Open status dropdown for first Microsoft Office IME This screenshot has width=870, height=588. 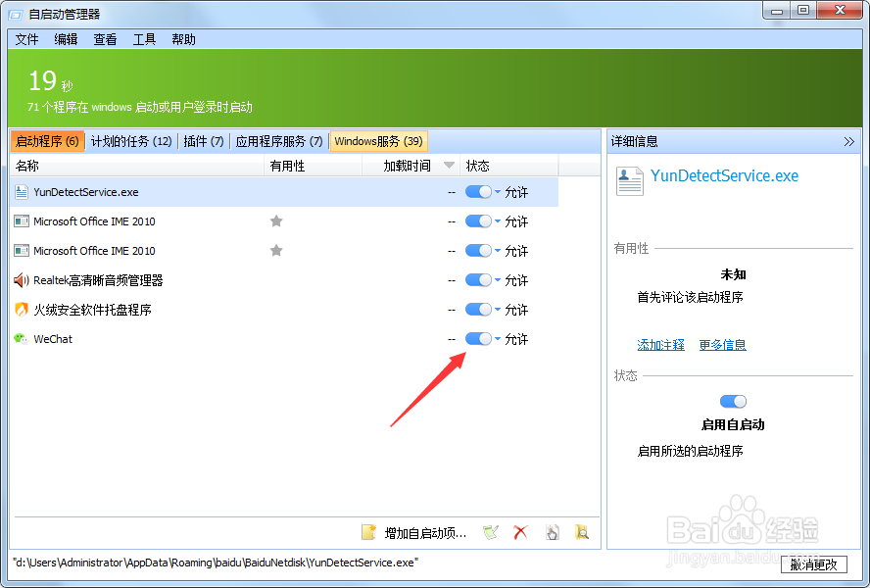click(x=498, y=221)
